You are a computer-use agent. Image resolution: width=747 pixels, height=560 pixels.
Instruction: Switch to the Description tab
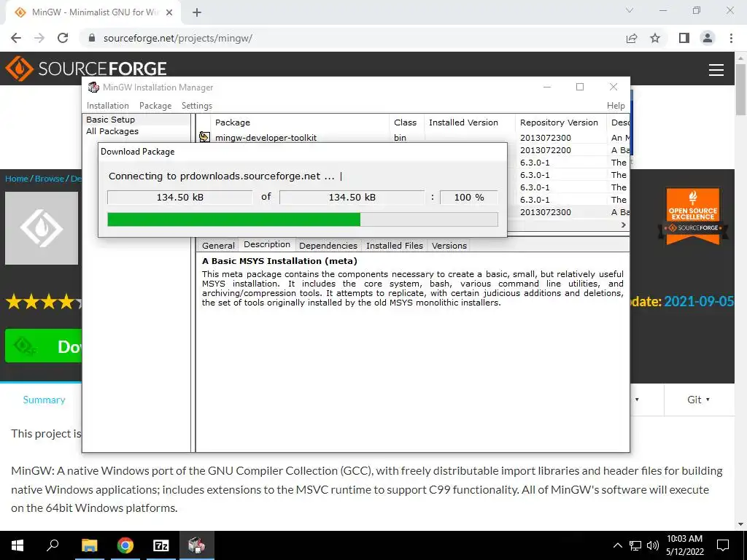point(267,244)
